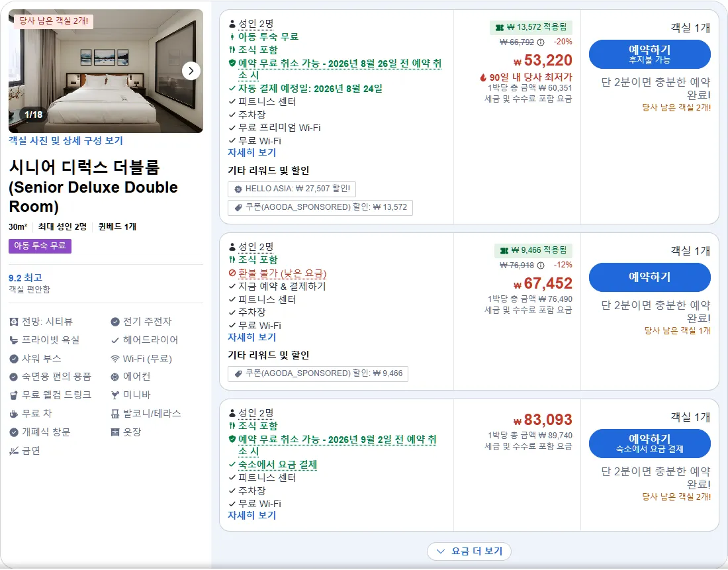This screenshot has height=570, width=728.
Task: Expand 자세히 보기 for the ₩67,452 offer
Action: point(251,337)
